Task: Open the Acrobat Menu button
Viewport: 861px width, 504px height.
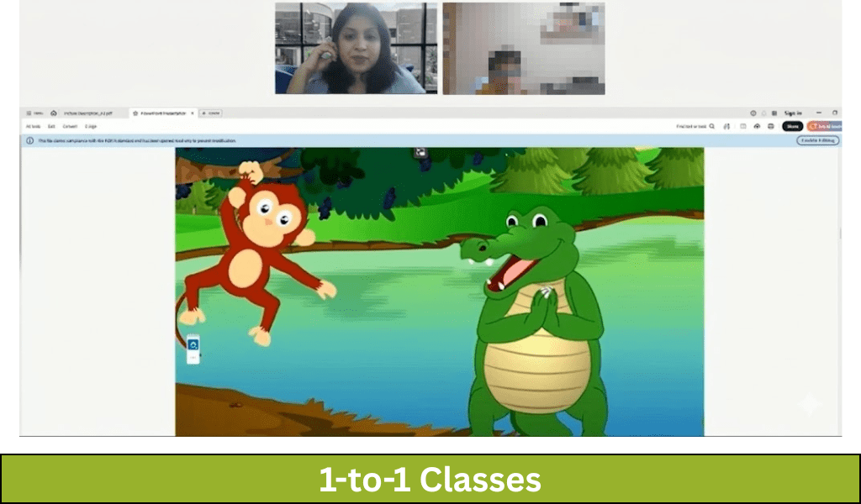Action: tap(34, 113)
